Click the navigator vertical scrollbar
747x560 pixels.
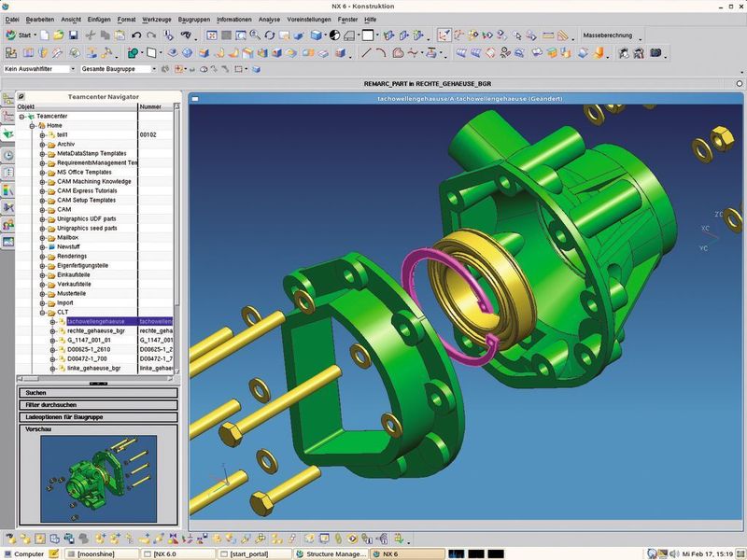176,238
